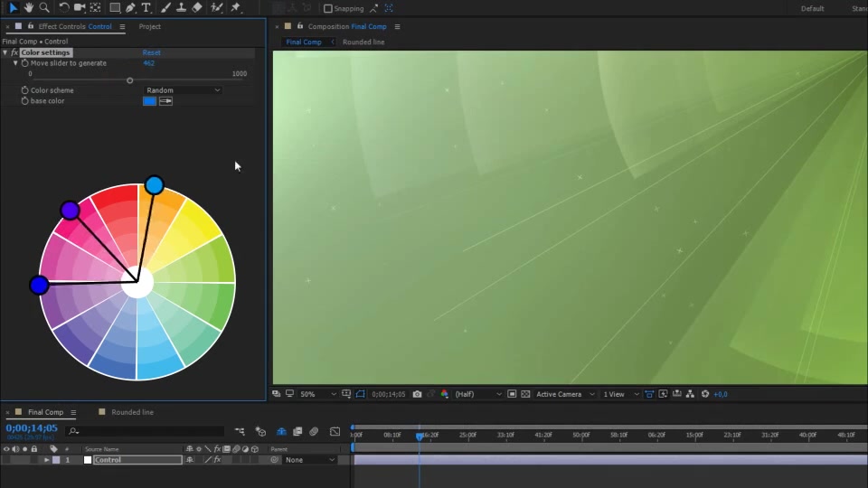Open the Composition Flowchart icon in viewer
The width and height of the screenshot is (868, 488).
point(690,394)
